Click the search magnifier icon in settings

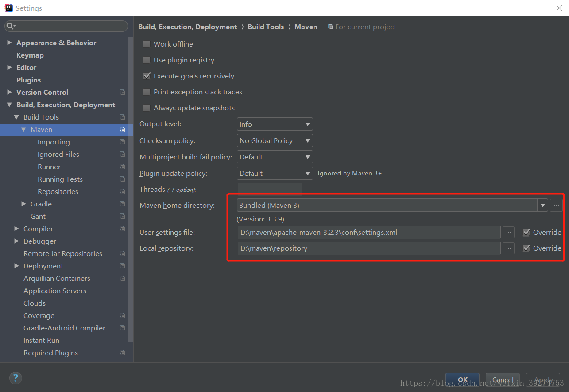[x=11, y=27]
